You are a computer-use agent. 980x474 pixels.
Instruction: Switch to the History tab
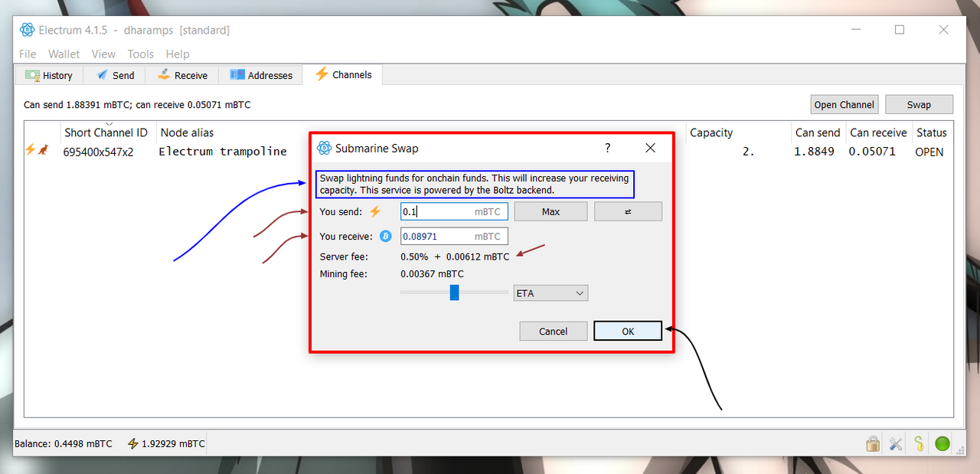49,75
